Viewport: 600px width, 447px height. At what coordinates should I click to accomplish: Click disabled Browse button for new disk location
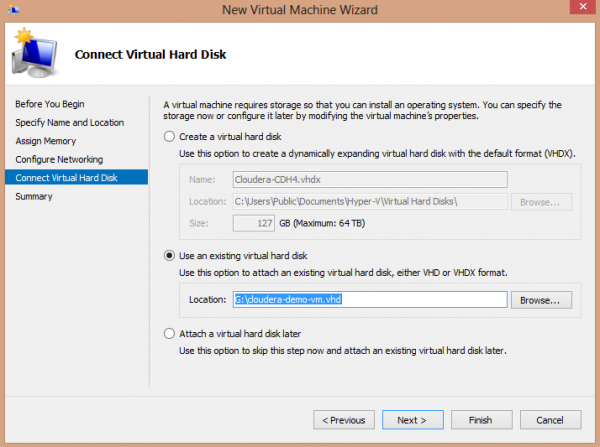(541, 202)
